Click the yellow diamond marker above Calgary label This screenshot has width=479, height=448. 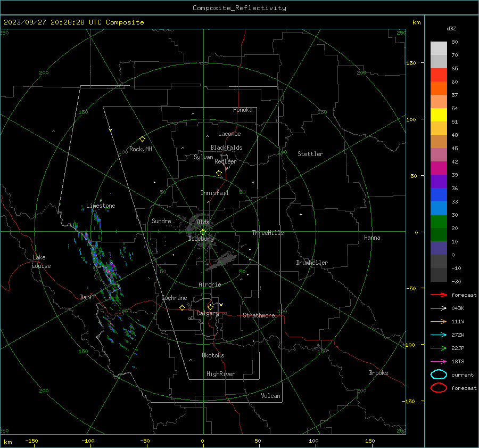210,307
